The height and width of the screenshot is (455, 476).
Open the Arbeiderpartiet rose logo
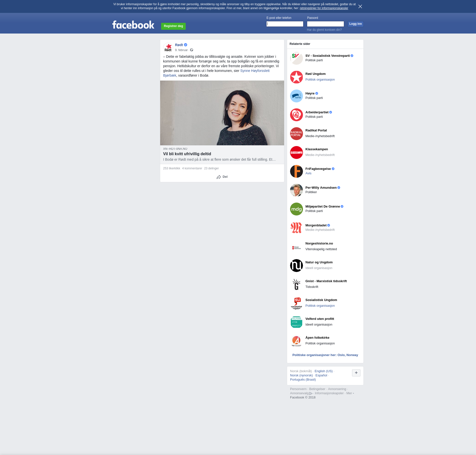point(297,115)
